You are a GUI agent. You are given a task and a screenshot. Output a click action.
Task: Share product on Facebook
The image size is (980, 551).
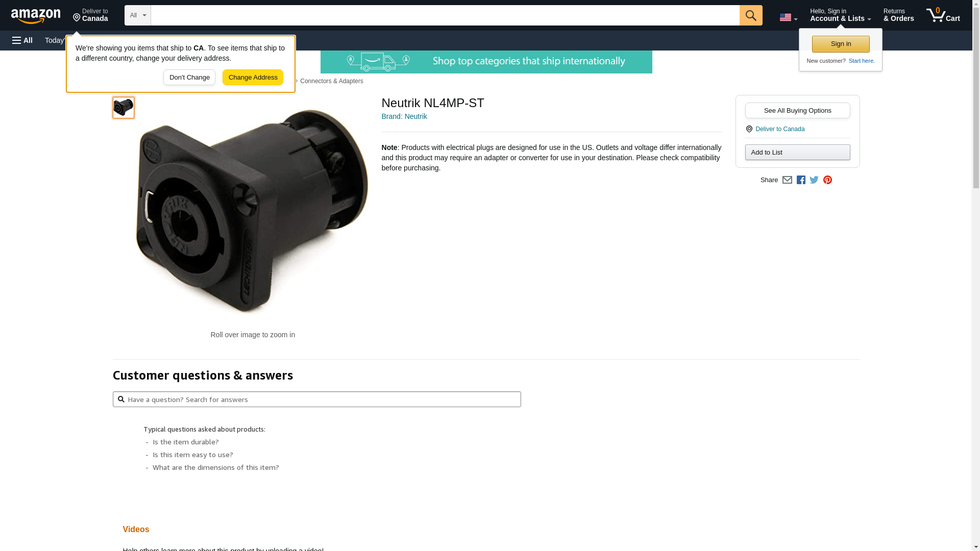coord(801,180)
